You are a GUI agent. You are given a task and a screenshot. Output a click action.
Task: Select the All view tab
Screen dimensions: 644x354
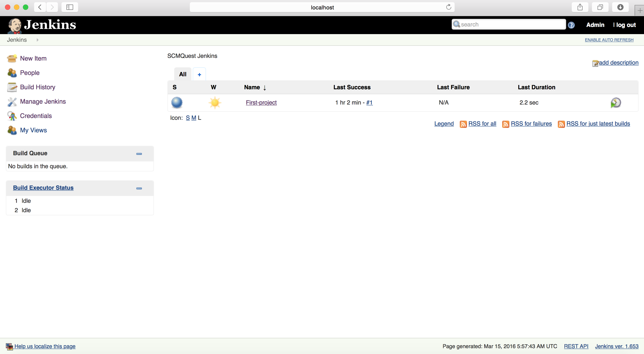(183, 74)
